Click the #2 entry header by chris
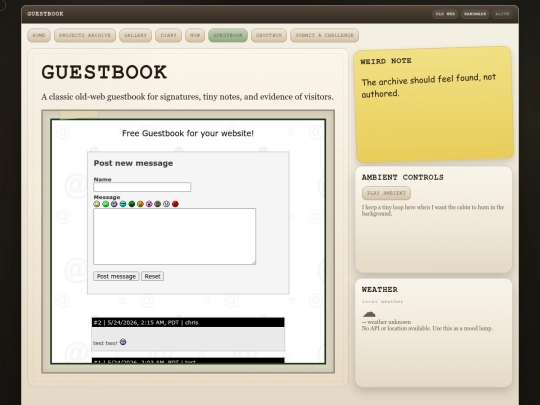Viewport: 540px width, 405px height. click(x=188, y=322)
